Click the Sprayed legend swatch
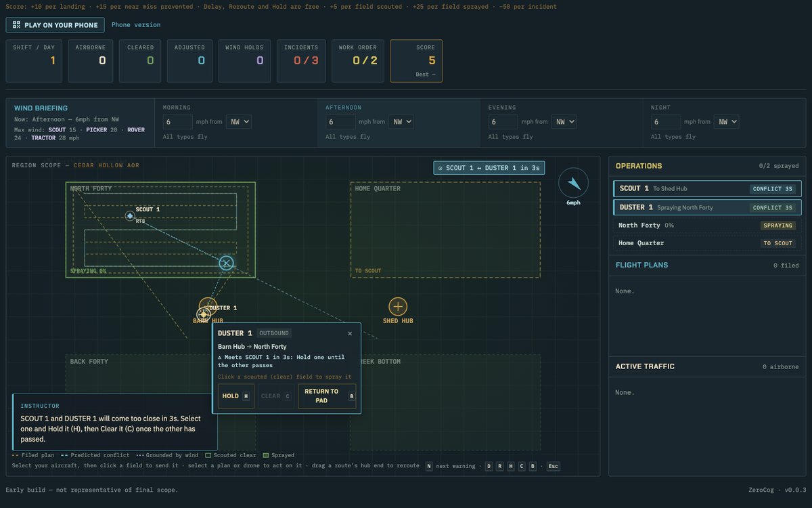812x508 pixels. click(265, 455)
